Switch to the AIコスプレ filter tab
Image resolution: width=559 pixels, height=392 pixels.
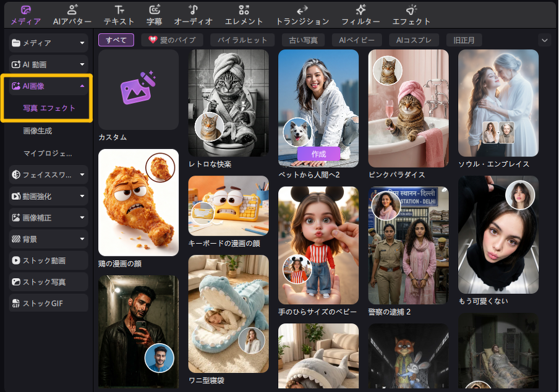(x=414, y=40)
